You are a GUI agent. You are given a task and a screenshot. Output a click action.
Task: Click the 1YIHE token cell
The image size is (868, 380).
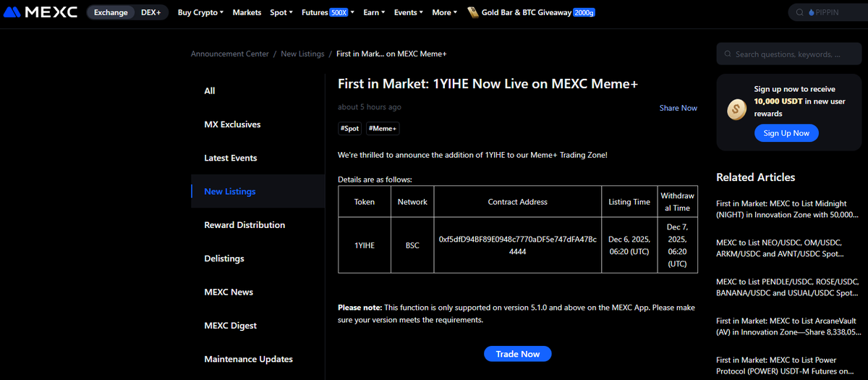point(365,245)
